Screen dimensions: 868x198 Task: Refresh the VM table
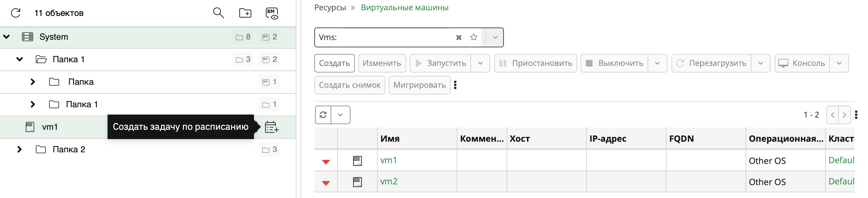tap(323, 115)
